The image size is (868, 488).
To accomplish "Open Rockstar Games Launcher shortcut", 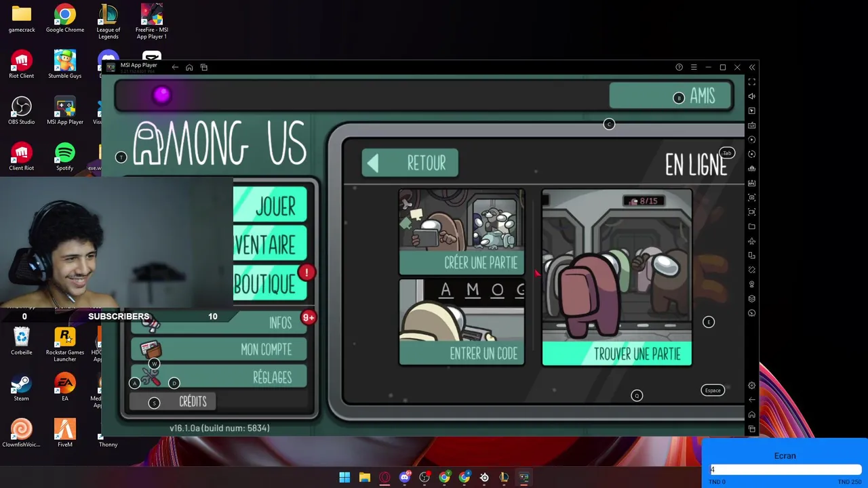I will (x=65, y=344).
